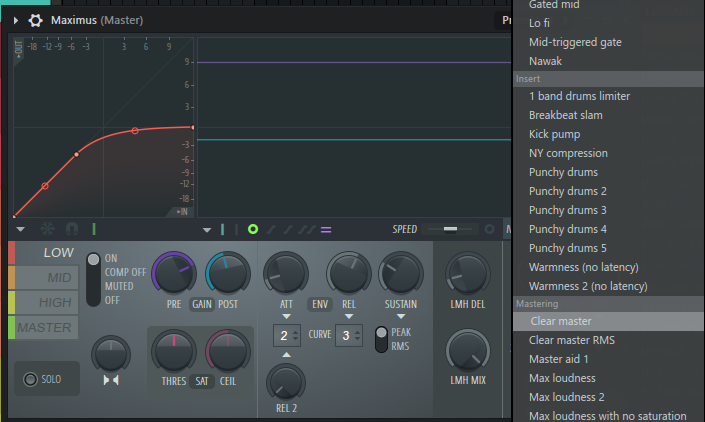This screenshot has height=422, width=705.
Task: Choose the Max loudness 2 preset
Action: pos(608,397)
